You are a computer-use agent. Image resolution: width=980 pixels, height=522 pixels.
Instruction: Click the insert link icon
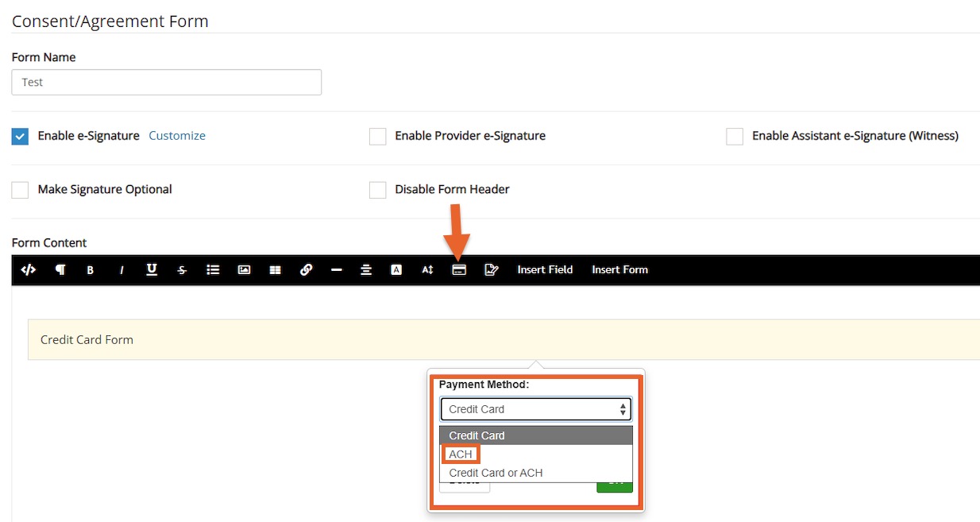306,269
